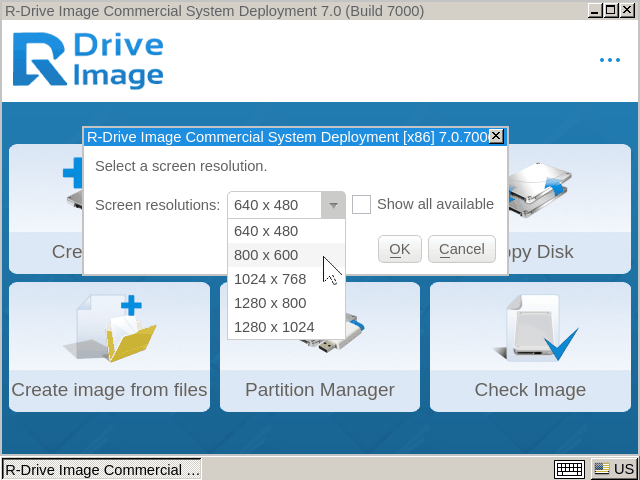Choose 1280 x 1024 resolution entry
The width and height of the screenshot is (640, 480).
coord(286,327)
